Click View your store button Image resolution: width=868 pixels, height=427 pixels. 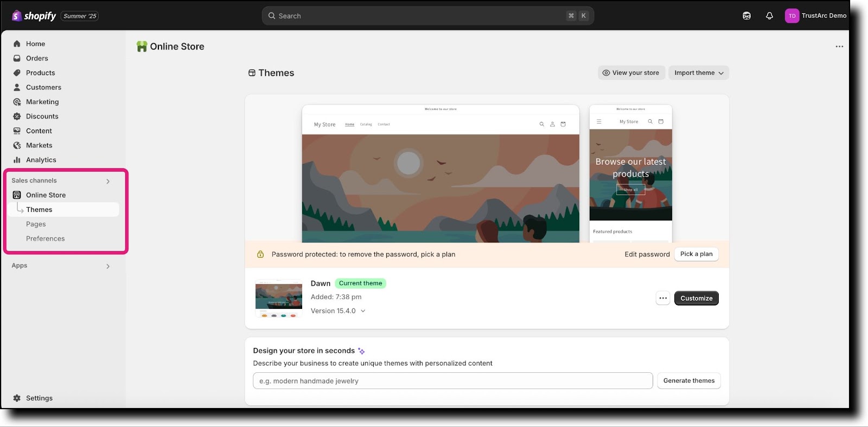631,73
